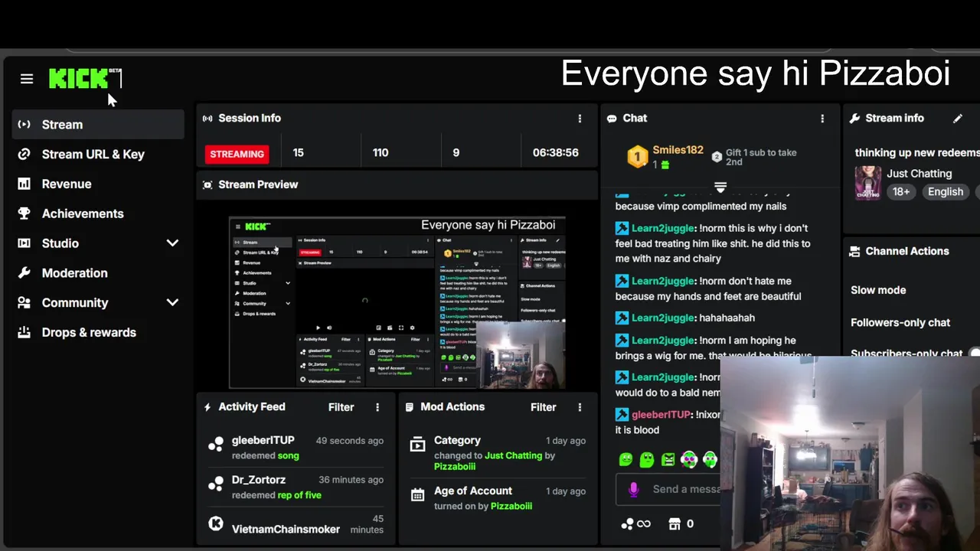Click the 110 value in Session Info
The height and width of the screenshot is (551, 980).
click(381, 153)
